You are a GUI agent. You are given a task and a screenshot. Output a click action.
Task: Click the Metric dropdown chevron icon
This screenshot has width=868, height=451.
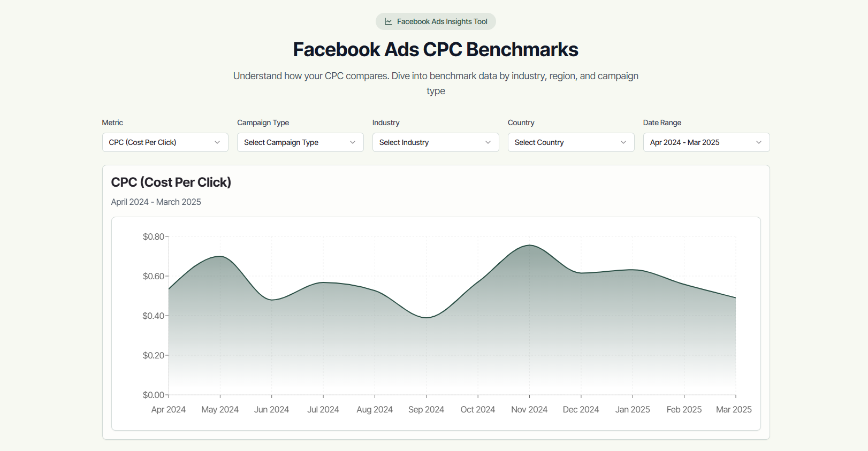pyautogui.click(x=217, y=142)
